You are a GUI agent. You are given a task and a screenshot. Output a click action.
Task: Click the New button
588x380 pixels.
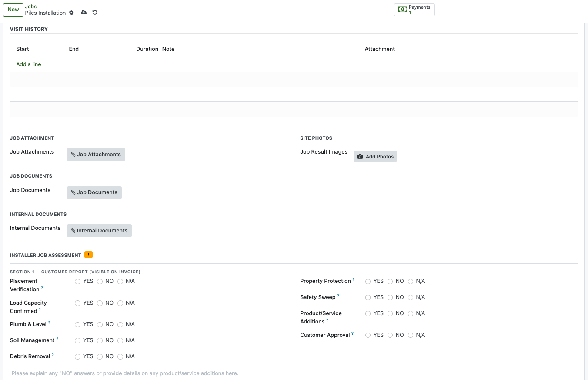click(13, 10)
